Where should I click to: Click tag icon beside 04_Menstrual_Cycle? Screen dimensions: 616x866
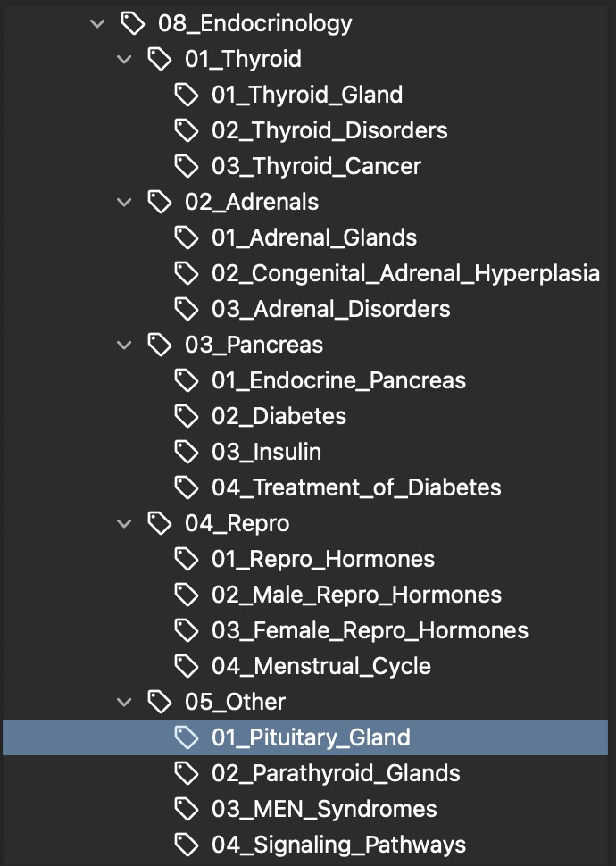tap(186, 666)
